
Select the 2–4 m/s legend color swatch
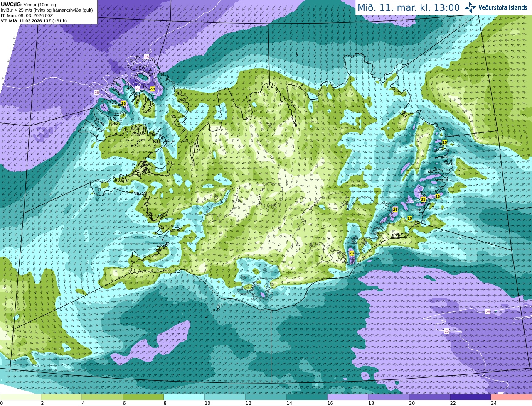click(x=62, y=397)
